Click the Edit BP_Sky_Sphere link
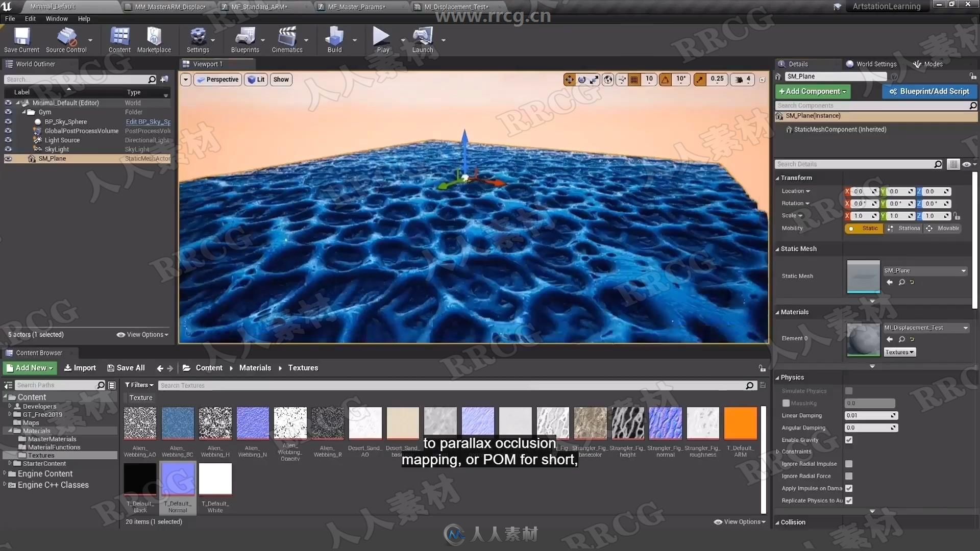 pyautogui.click(x=148, y=121)
